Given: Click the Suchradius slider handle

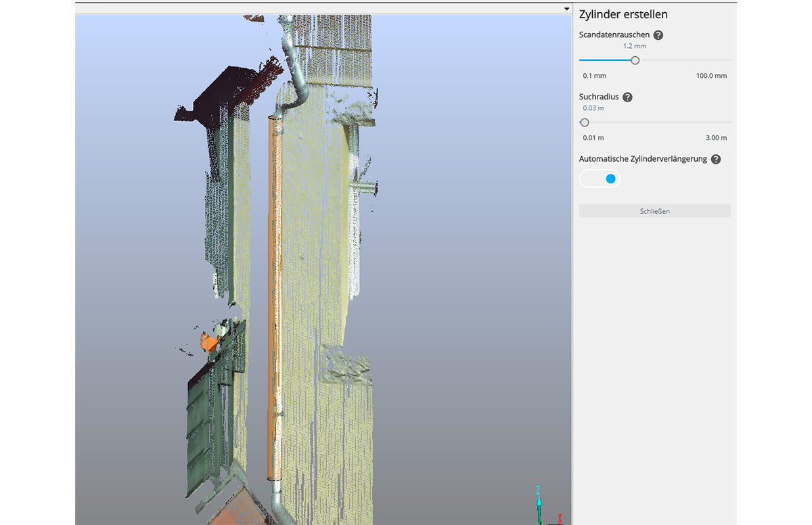Looking at the screenshot, I should [584, 122].
